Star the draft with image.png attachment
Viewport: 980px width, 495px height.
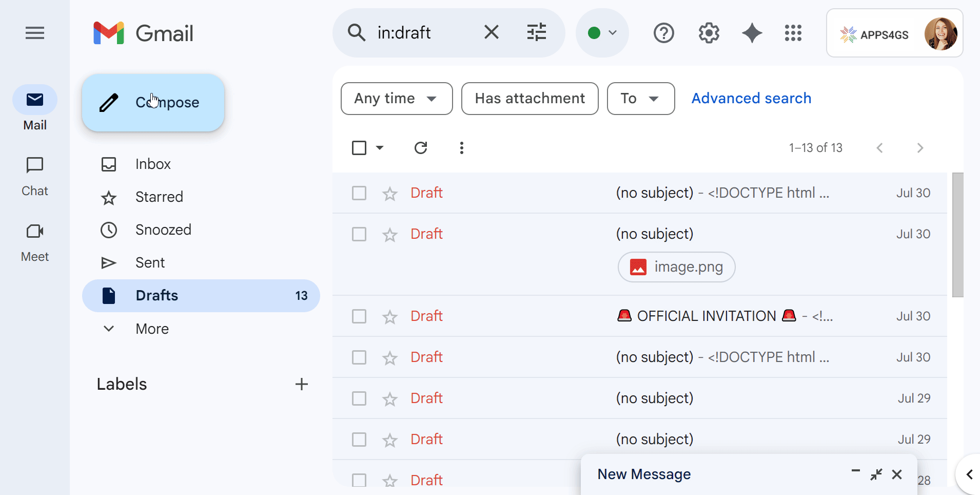[390, 235]
